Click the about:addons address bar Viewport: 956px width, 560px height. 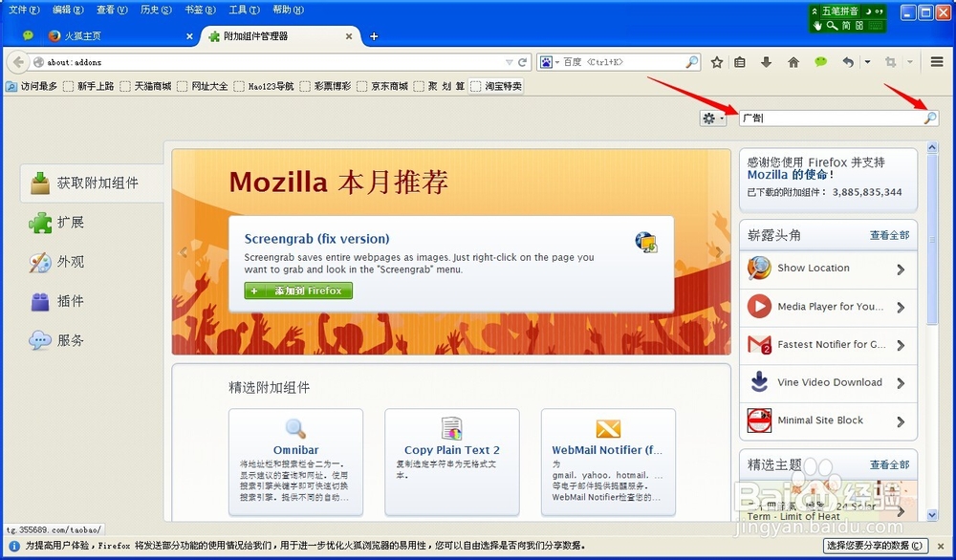coord(273,62)
